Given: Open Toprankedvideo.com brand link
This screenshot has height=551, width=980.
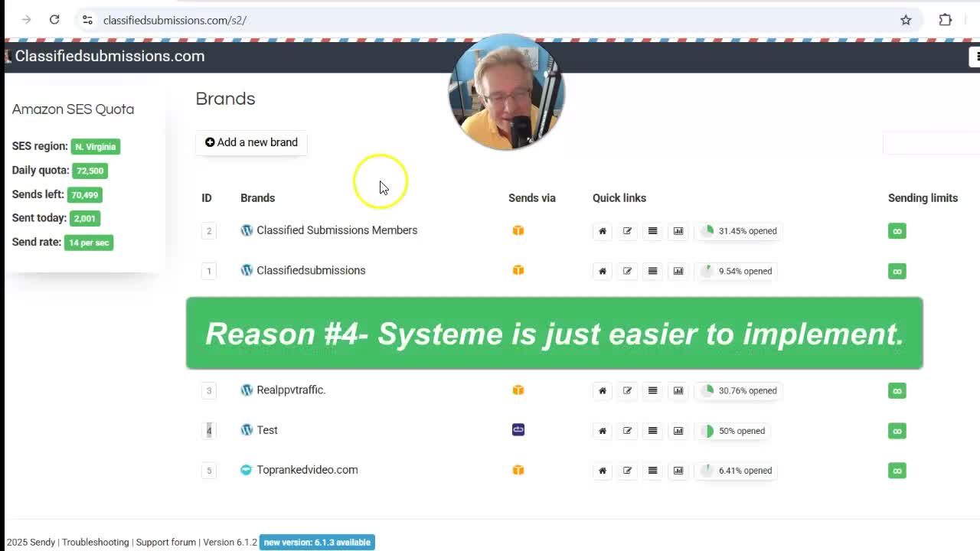Looking at the screenshot, I should point(307,470).
